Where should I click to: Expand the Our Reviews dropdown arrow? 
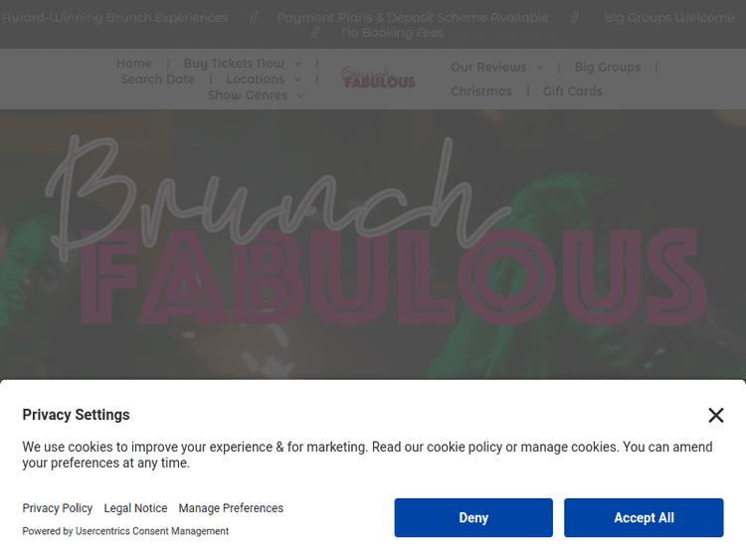point(540,68)
